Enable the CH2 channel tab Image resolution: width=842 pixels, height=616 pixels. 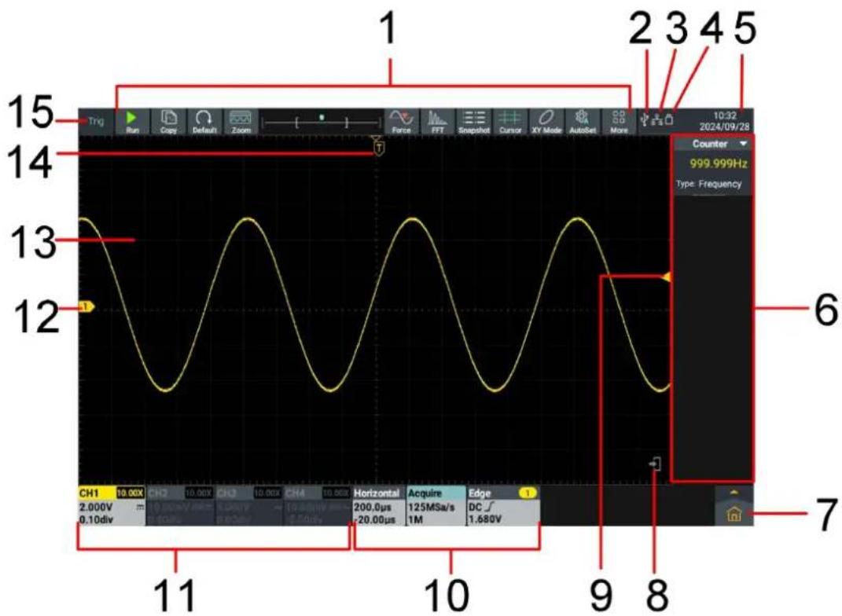click(x=181, y=507)
